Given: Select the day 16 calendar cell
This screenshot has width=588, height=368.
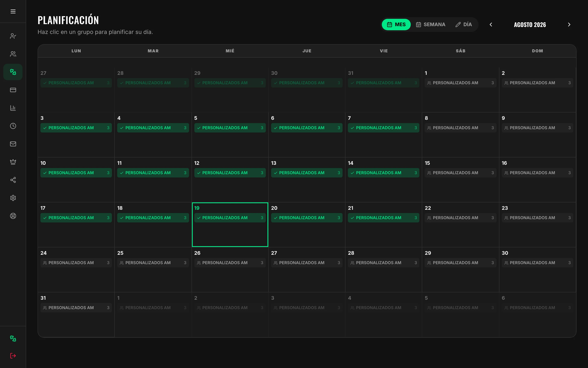Looking at the screenshot, I should [537, 180].
